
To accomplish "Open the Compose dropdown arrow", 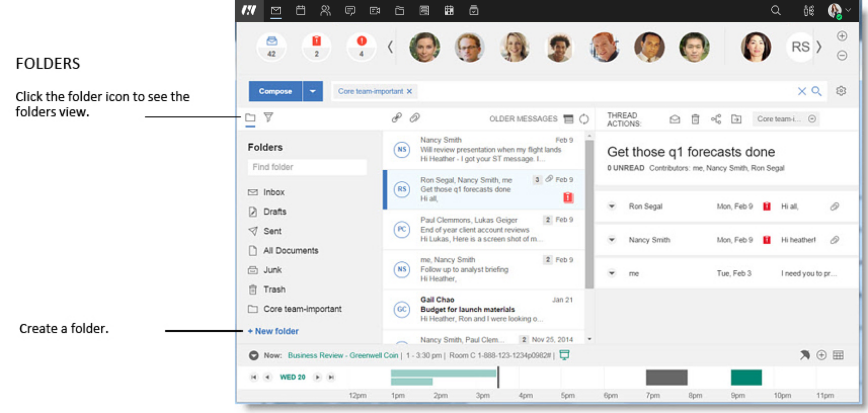I will pos(312,91).
